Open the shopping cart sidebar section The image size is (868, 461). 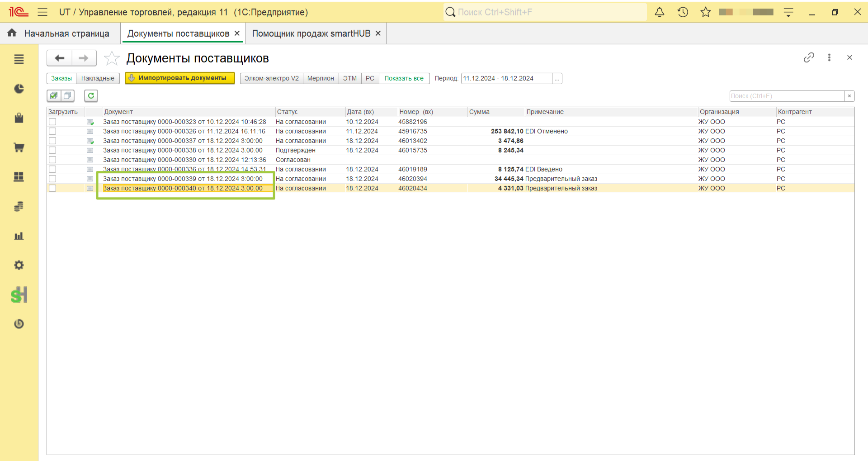click(19, 147)
